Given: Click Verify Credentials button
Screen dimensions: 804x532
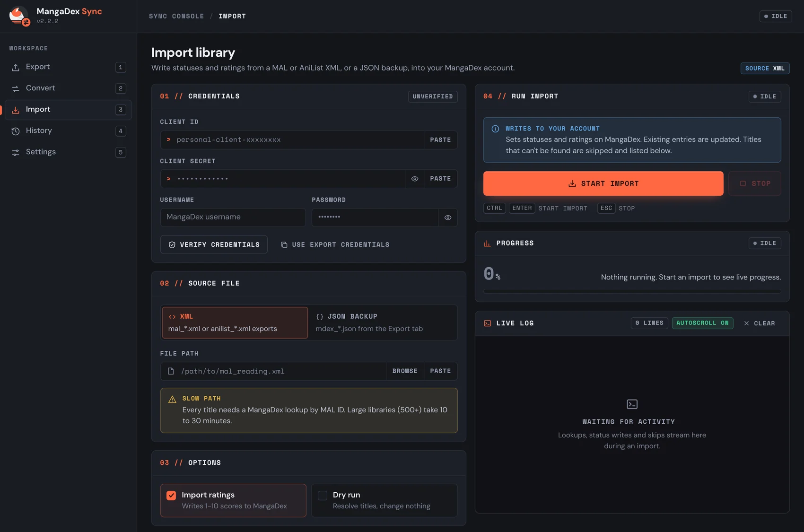Looking at the screenshot, I should [x=214, y=244].
